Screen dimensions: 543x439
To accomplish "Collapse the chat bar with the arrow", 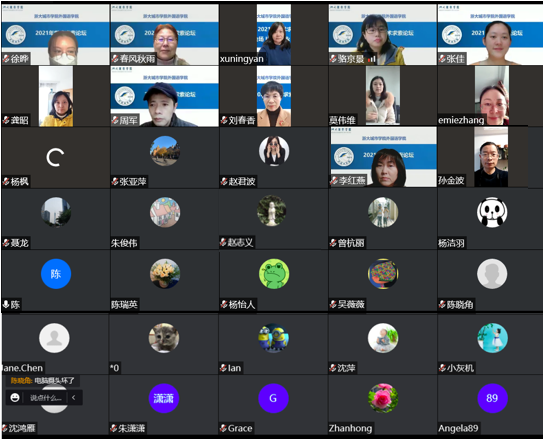I will [73, 397].
